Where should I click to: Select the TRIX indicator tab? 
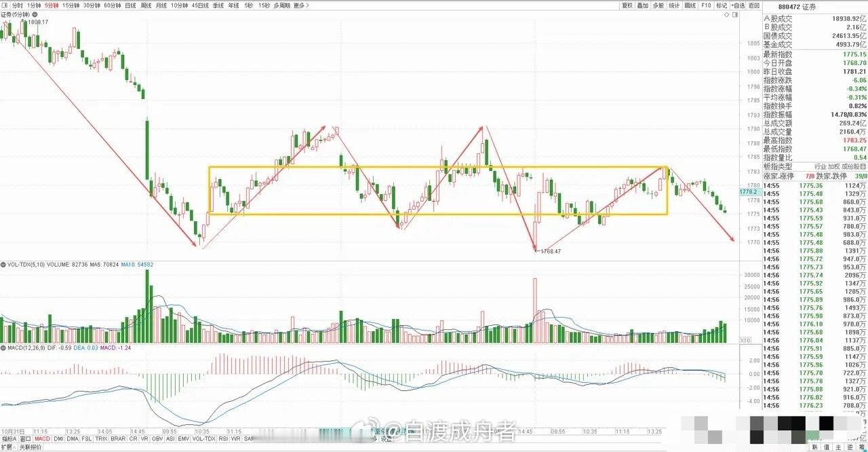[x=101, y=439]
